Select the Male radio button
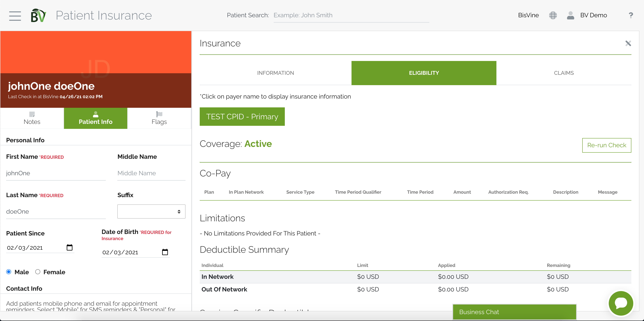 coord(9,272)
